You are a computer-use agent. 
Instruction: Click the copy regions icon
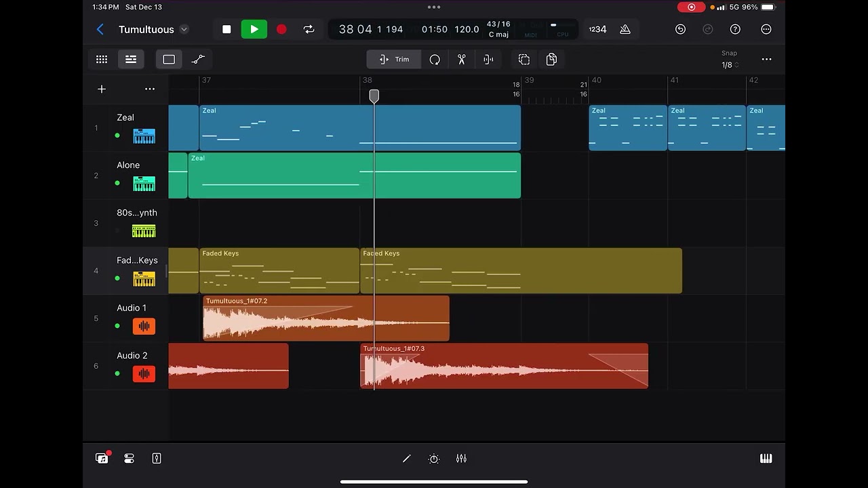pyautogui.click(x=551, y=60)
